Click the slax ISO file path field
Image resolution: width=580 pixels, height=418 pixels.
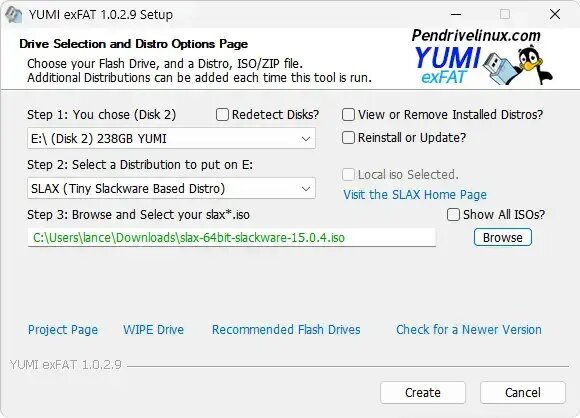(232, 237)
